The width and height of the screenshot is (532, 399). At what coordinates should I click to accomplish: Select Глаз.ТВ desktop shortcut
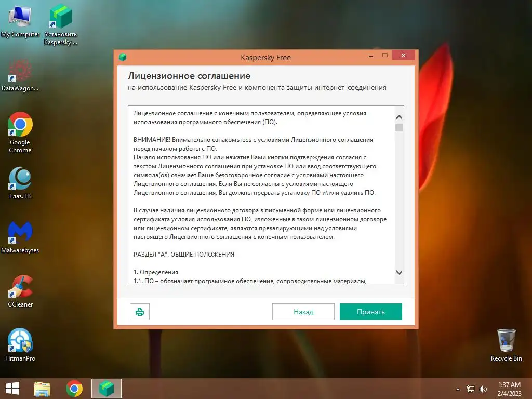click(x=20, y=183)
